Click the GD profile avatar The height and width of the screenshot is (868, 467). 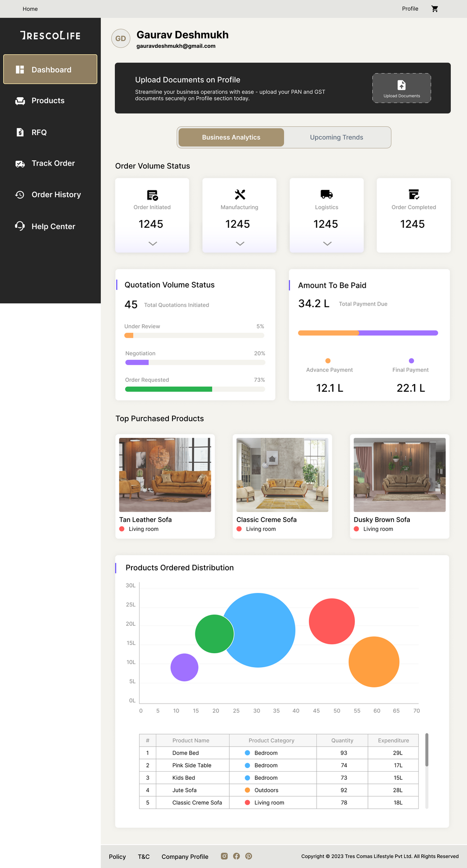click(x=121, y=39)
